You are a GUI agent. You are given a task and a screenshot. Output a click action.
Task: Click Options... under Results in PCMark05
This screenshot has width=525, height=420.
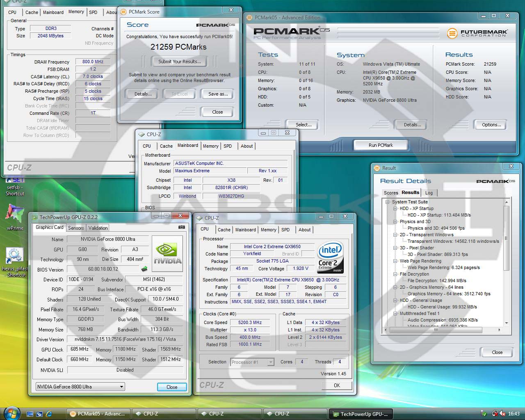491,125
